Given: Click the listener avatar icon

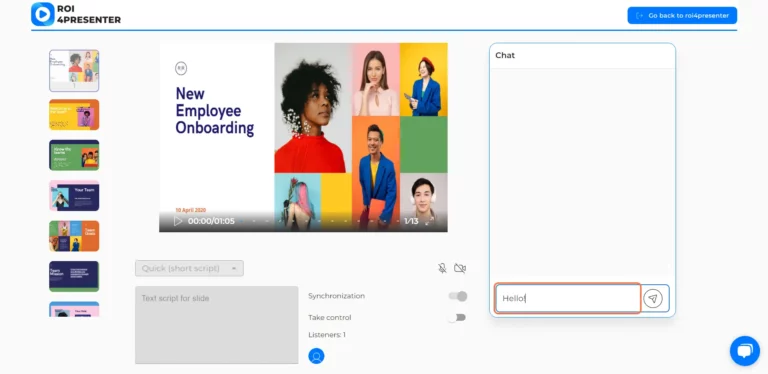Looking at the screenshot, I should tap(316, 356).
